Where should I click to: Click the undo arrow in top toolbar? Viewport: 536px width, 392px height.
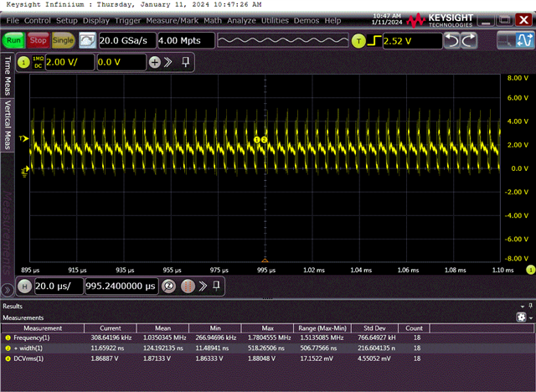(451, 40)
